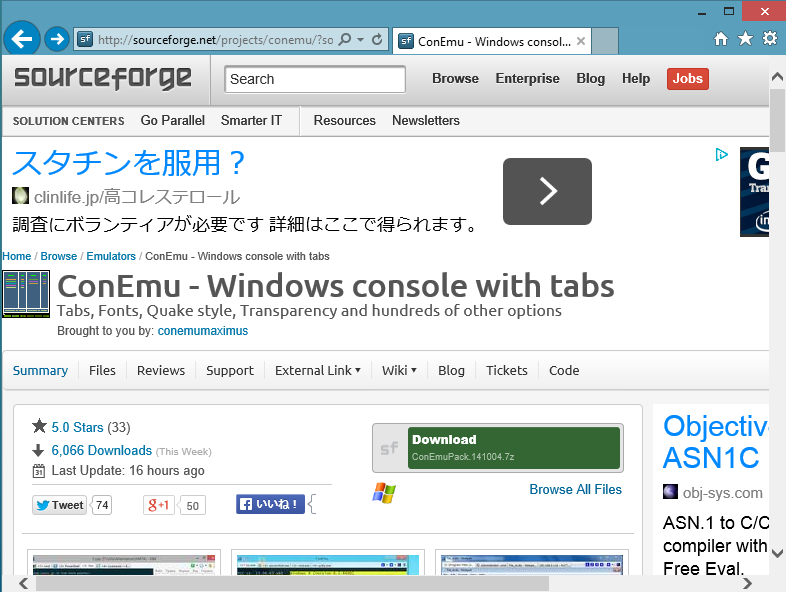Open the browser Home icon
Image resolution: width=786 pixels, height=592 pixels.
pyautogui.click(x=721, y=39)
